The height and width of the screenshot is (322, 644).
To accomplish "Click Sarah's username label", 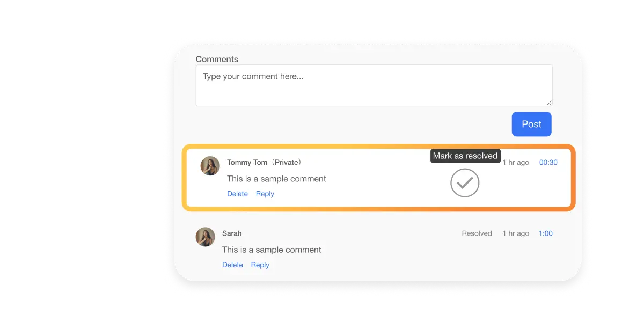I will coord(231,233).
